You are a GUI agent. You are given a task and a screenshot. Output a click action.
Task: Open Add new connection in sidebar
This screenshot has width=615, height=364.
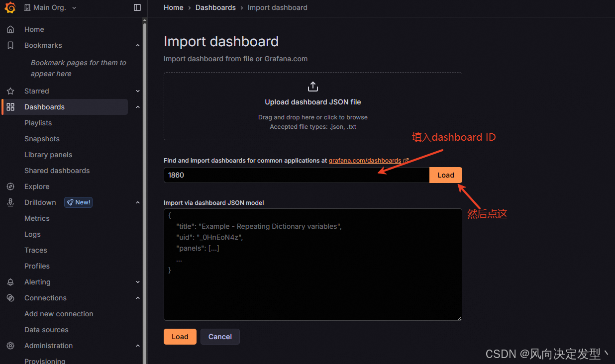click(59, 314)
